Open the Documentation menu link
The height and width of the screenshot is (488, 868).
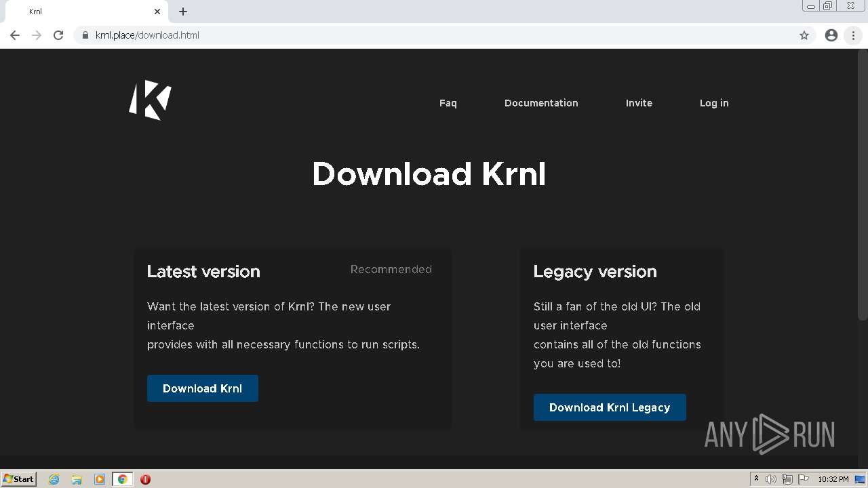point(541,103)
